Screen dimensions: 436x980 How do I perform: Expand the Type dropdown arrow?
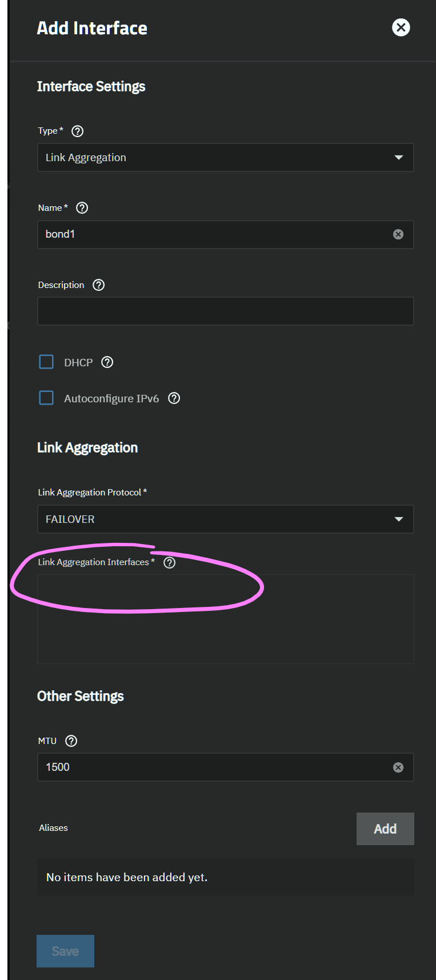coord(399,158)
